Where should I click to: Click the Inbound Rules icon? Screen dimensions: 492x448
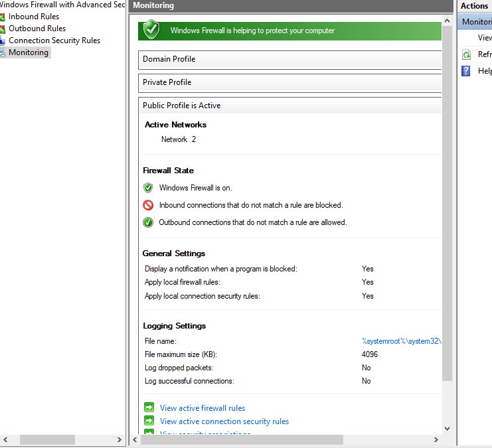point(3,17)
